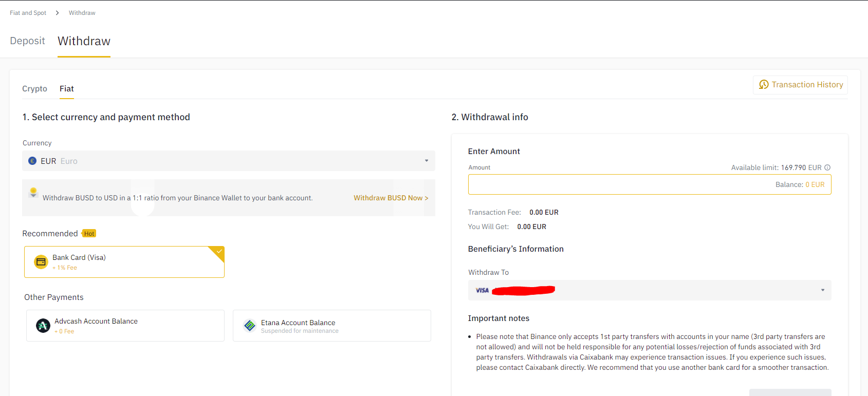Screen dimensions: 868x396
Task: Click the Euro currency coin icon
Action: (32, 161)
